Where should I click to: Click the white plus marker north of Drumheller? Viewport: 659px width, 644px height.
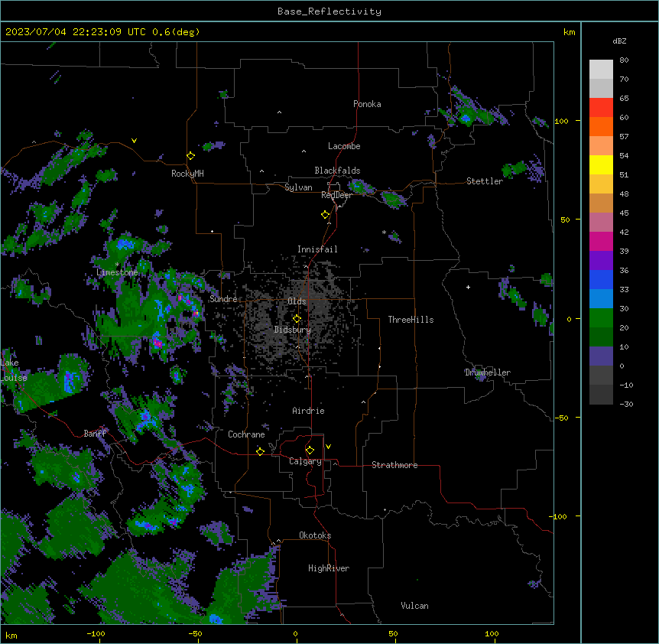point(468,287)
